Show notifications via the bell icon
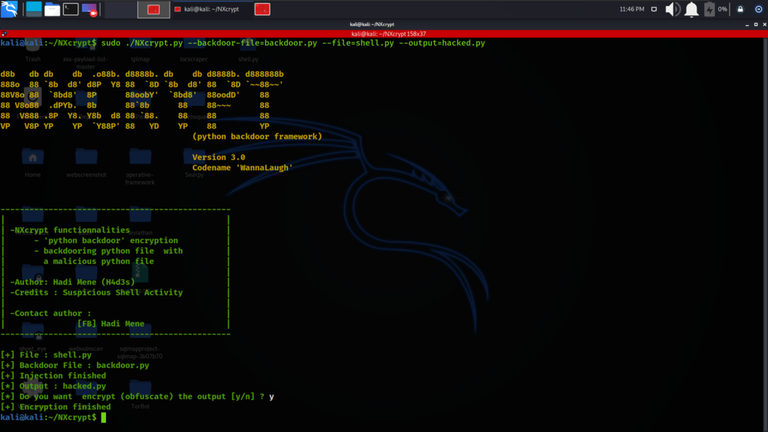This screenshot has width=768, height=432. point(691,9)
